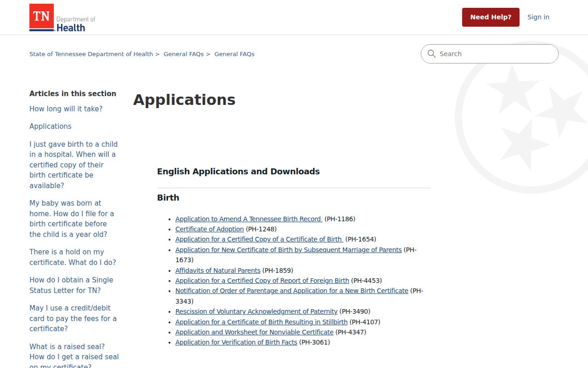Screen dimensions: 588x368
Task: Click the form number '(PH-4107)'
Action: click(365, 322)
